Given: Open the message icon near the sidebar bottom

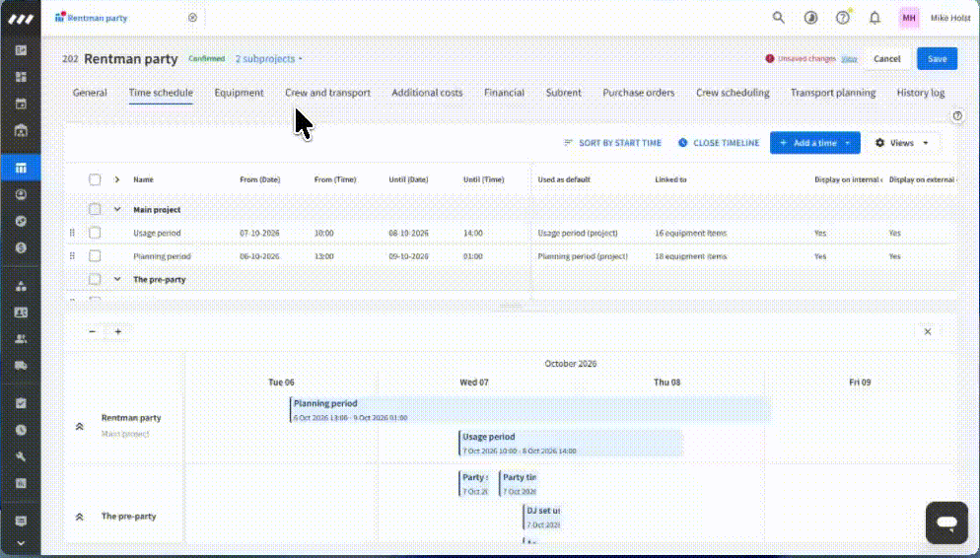Looking at the screenshot, I should 21,521.
